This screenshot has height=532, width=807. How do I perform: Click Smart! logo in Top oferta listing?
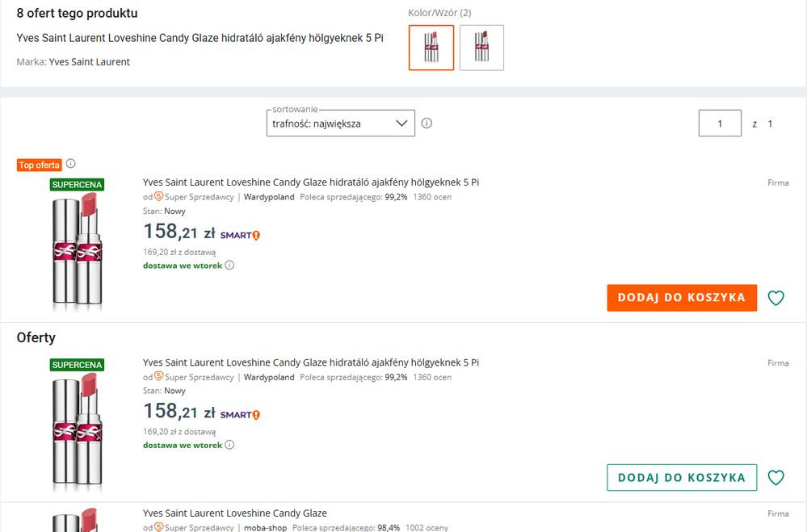tap(240, 235)
